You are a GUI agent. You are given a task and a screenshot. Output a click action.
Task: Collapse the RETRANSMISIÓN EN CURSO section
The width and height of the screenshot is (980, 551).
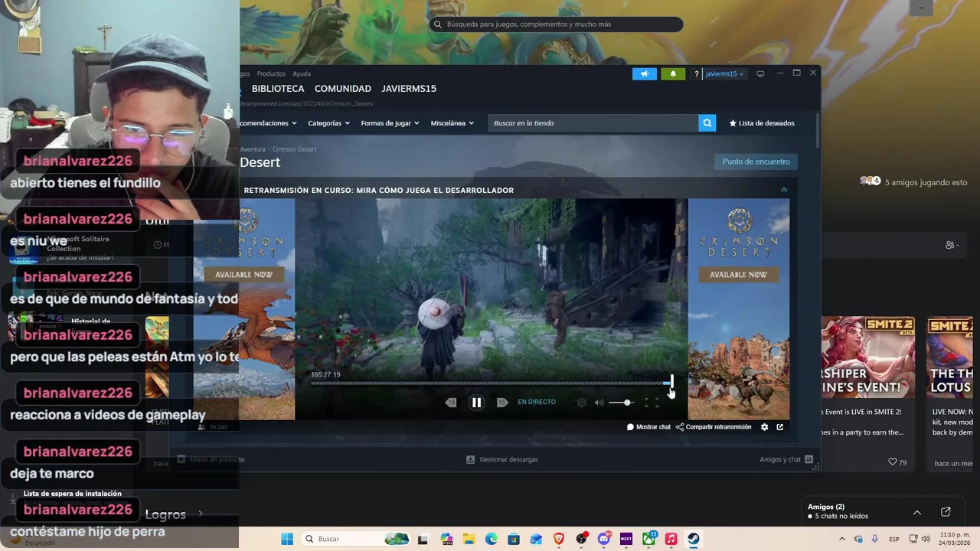784,190
